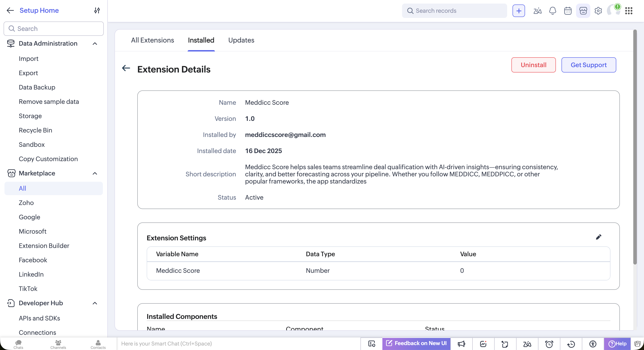Collapse the Data Administration section
Viewport: 644px width, 350px height.
(95, 44)
